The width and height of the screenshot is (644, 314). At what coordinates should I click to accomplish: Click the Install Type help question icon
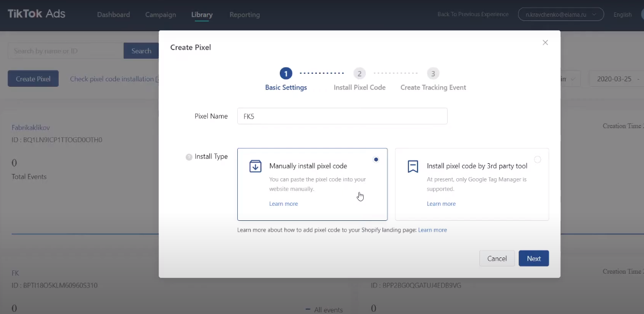(189, 157)
